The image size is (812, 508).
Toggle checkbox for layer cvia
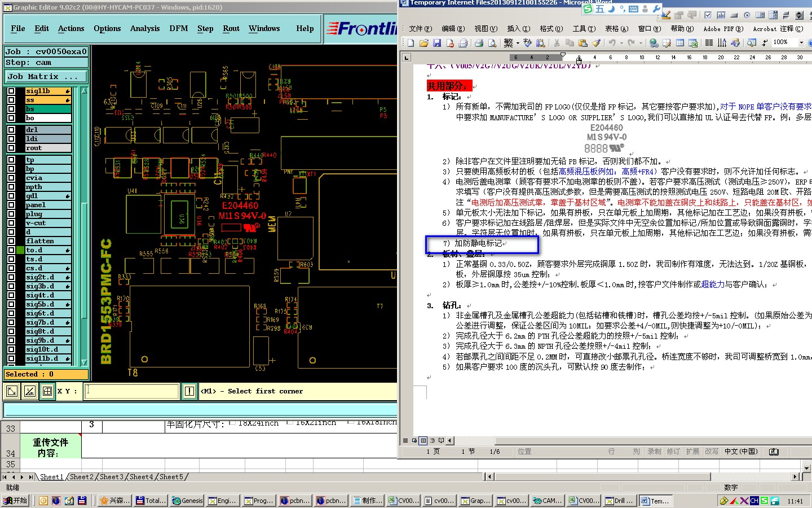(x=11, y=178)
